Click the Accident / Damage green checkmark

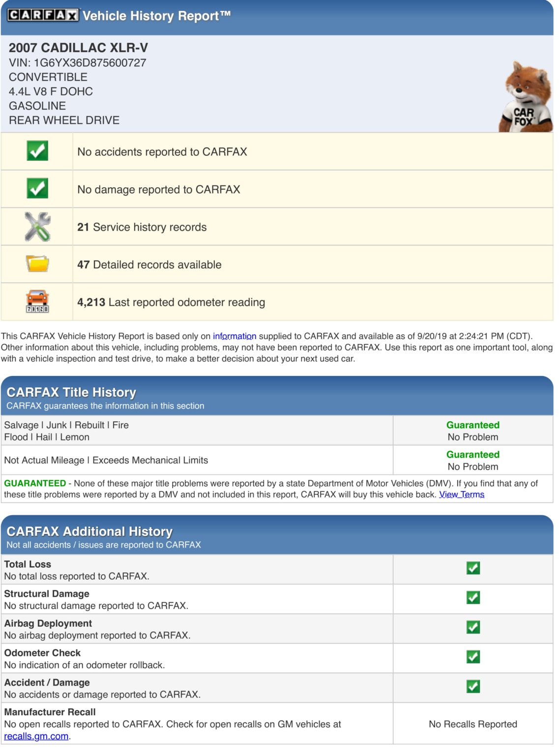point(473,686)
